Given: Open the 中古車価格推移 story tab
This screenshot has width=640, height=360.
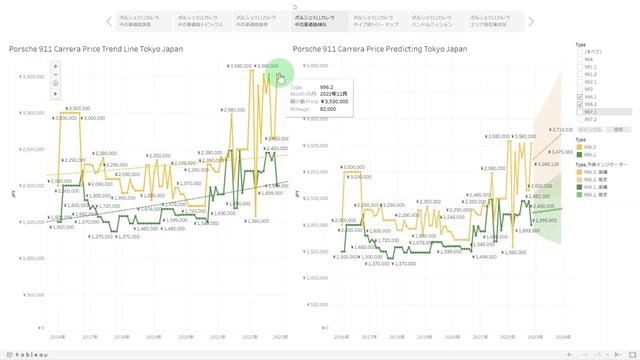Looking at the screenshot, I should click(x=261, y=21).
